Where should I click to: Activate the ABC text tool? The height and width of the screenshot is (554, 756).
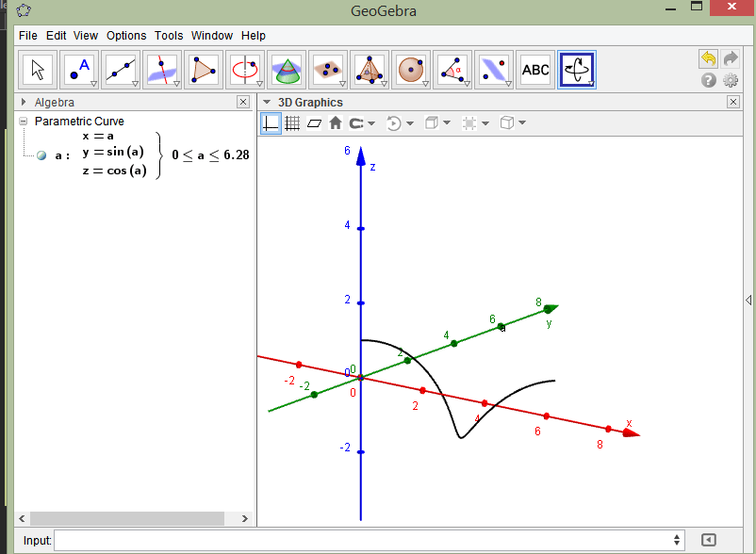click(535, 69)
